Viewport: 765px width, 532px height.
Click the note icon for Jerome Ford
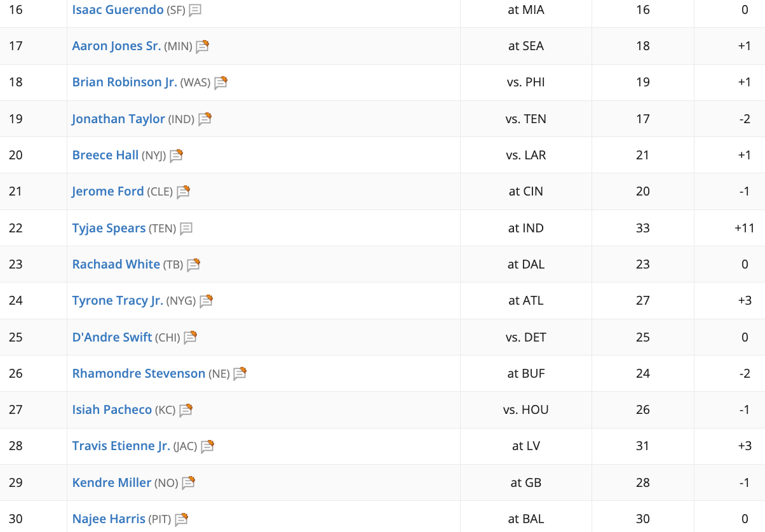point(183,192)
